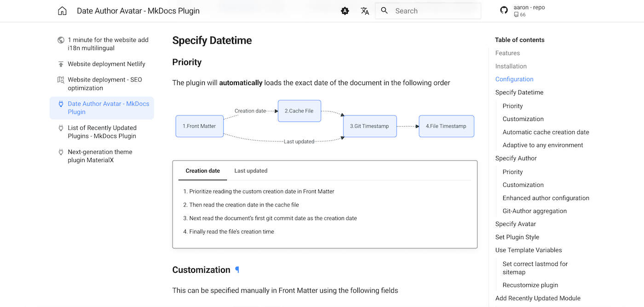
Task: Click the 4.File Timestamp diagram node
Action: 446,126
